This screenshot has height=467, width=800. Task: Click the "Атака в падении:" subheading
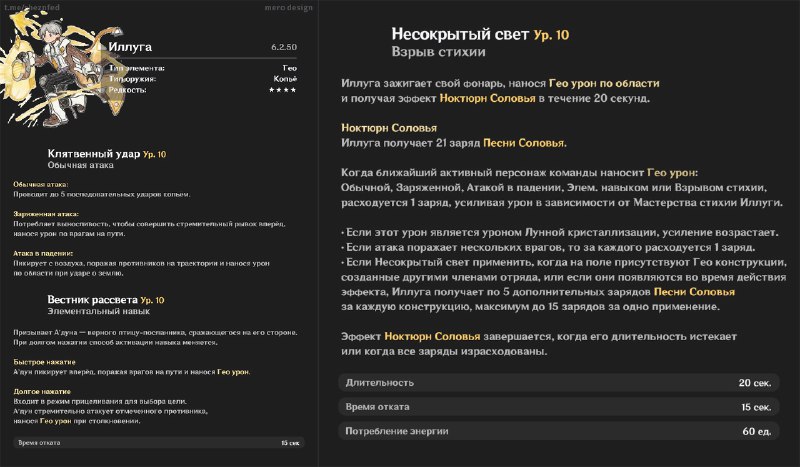point(43,253)
